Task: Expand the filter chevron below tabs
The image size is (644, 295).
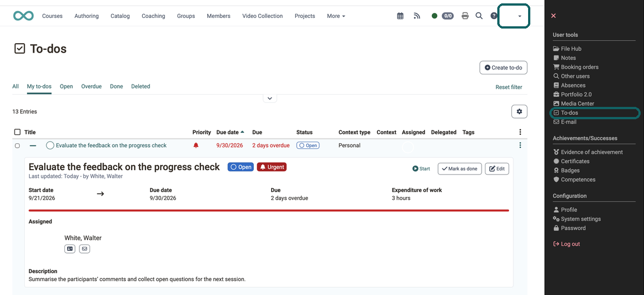Action: [270, 99]
